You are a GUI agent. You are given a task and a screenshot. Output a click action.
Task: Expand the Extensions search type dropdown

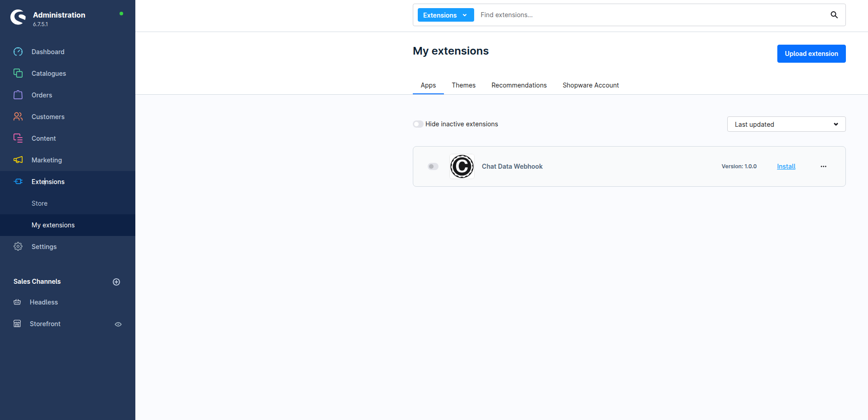click(445, 15)
